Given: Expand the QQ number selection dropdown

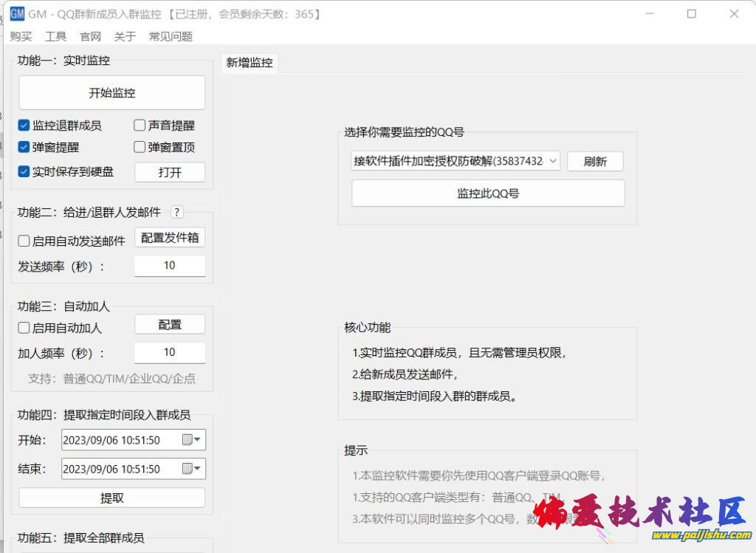Looking at the screenshot, I should (553, 161).
